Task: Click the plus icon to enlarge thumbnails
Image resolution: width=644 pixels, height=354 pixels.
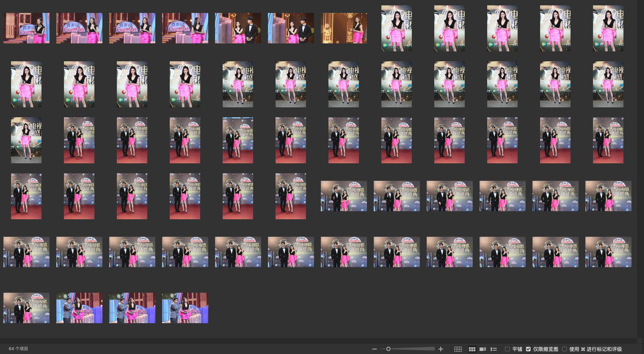Action: click(x=441, y=349)
